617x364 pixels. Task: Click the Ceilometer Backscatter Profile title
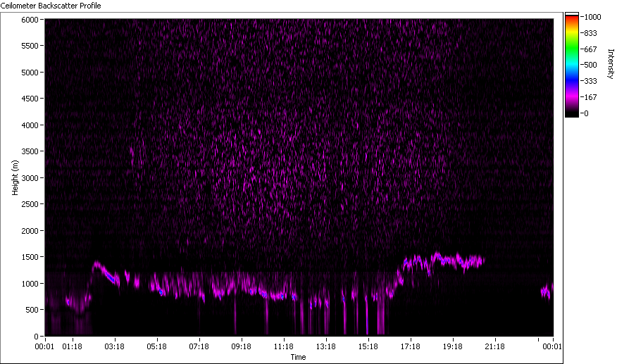51,6
